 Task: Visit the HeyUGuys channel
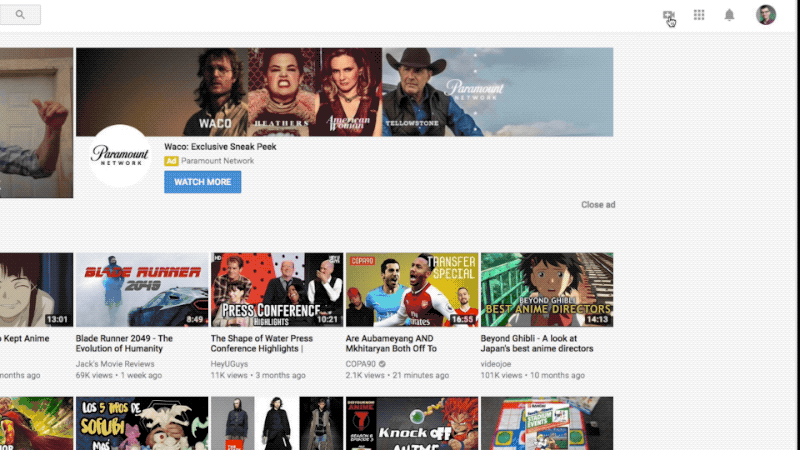point(231,363)
